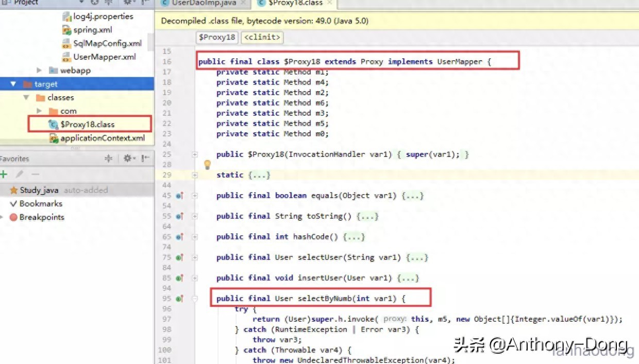Click the Favorites panel title
Viewport: 639px width, 364px height.
click(x=14, y=159)
